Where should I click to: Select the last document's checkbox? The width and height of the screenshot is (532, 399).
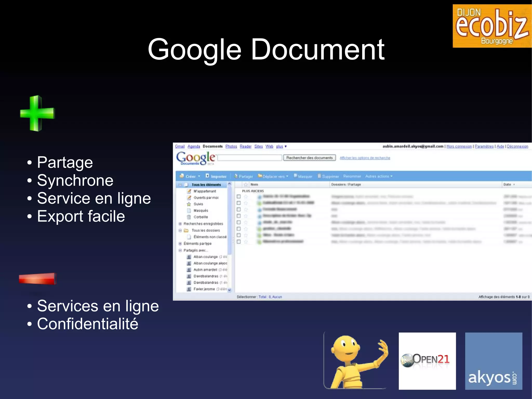[239, 241]
